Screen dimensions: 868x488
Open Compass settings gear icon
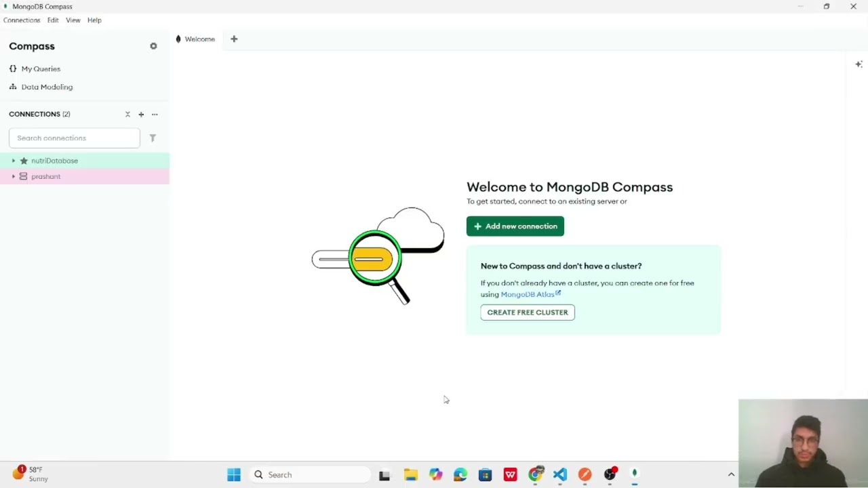point(153,46)
